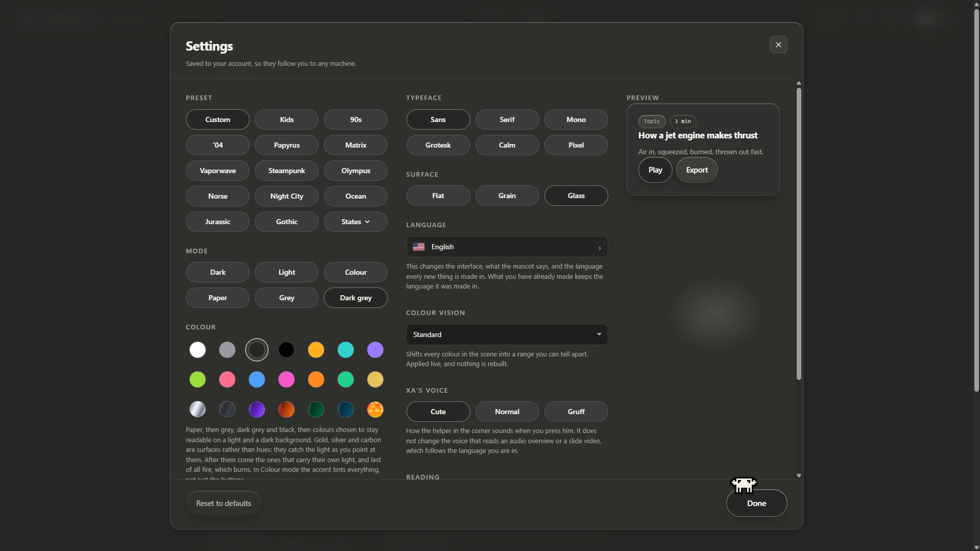Click the settings panel scrollbar up arrow
Image resolution: width=980 pixels, height=551 pixels.
click(799, 83)
